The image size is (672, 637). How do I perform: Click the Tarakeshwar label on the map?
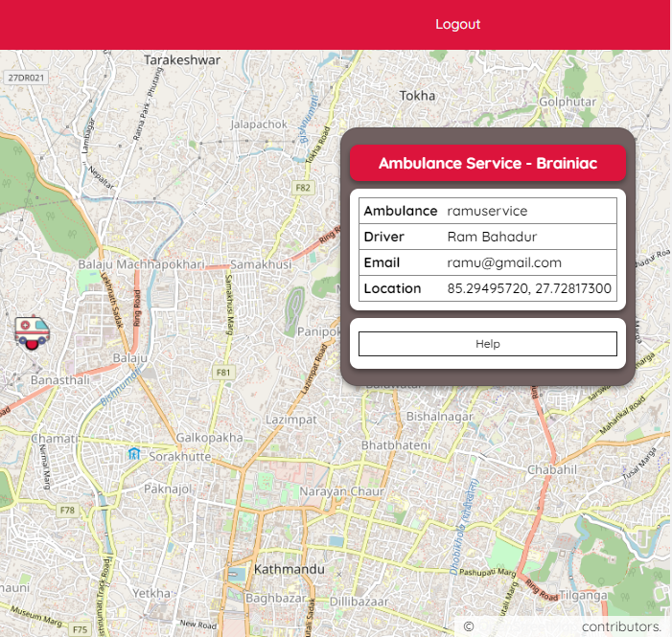click(182, 60)
